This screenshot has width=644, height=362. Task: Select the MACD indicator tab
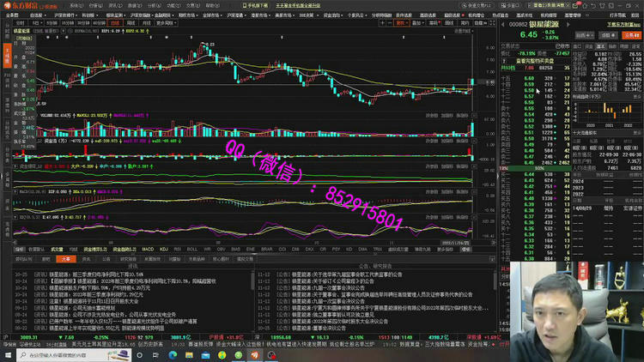pos(148,249)
